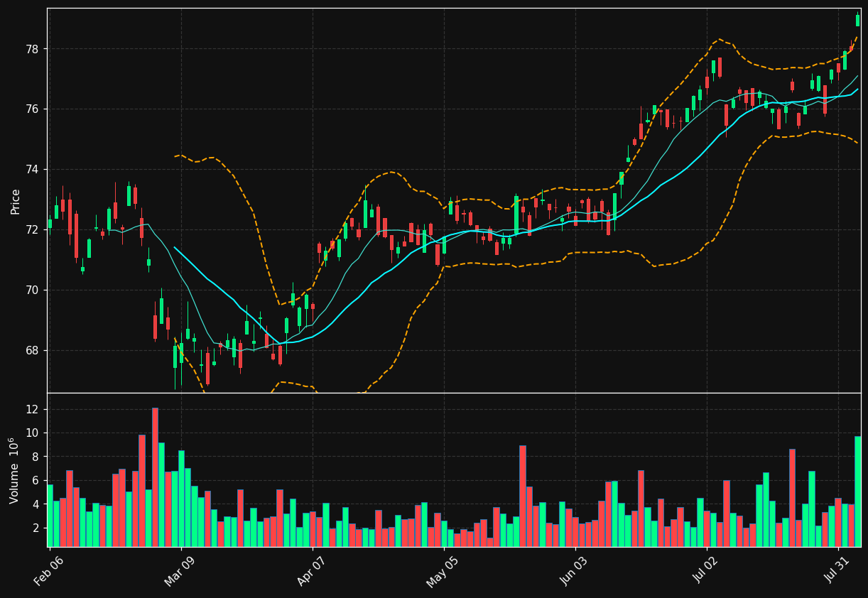Click the tallest red volume bar near 12
The image size is (868, 598).
coord(155,477)
